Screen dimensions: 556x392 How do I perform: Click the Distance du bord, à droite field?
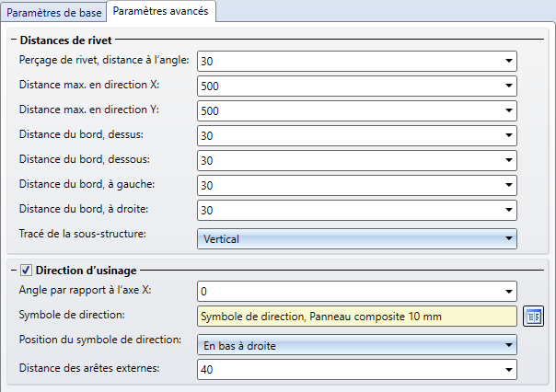[350, 211]
